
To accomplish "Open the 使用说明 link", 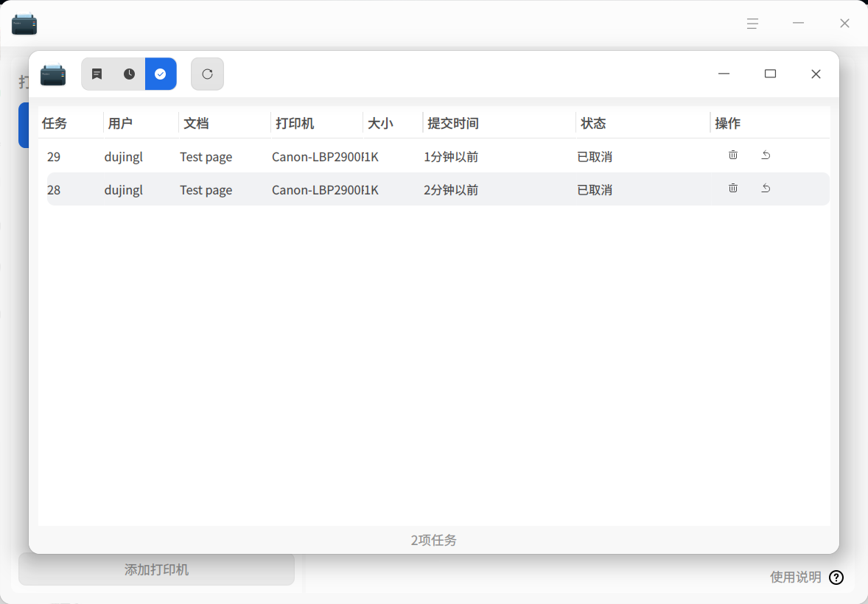I will click(x=796, y=577).
